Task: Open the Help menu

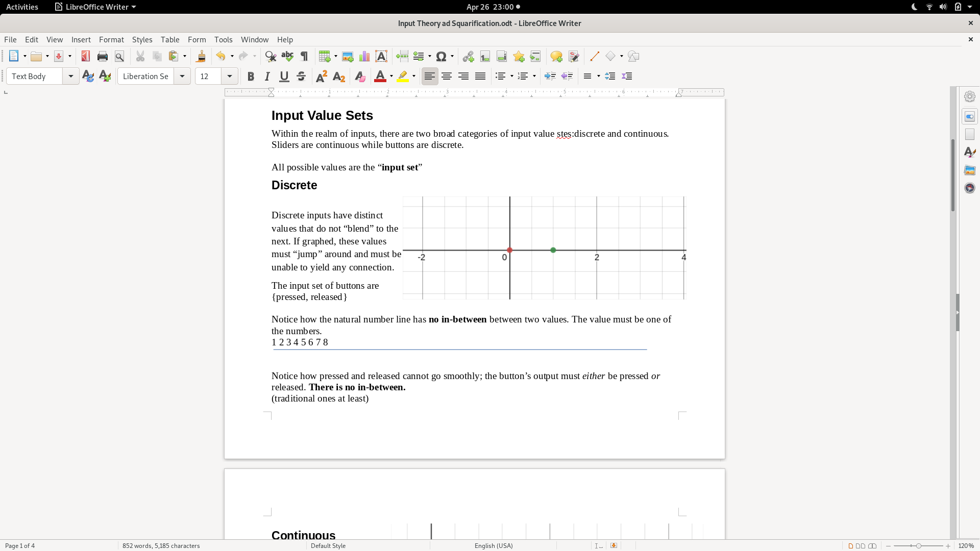Action: coord(285,40)
